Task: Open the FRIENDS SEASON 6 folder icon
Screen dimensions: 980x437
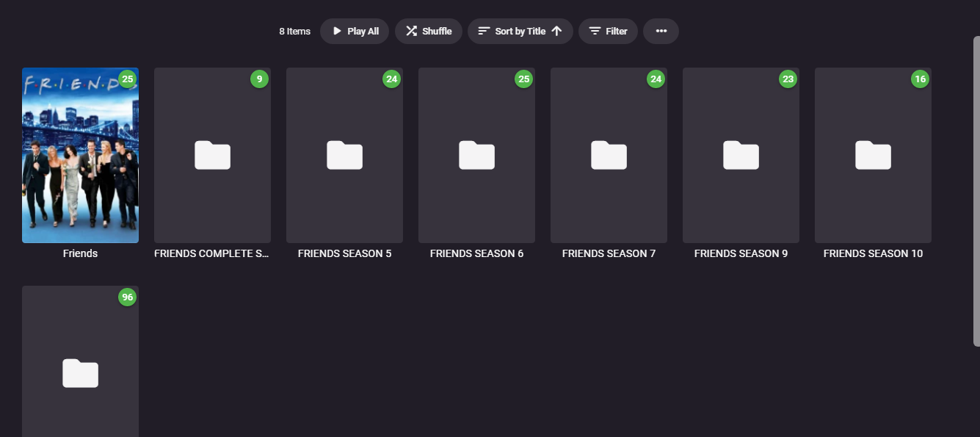Action: coord(476,155)
